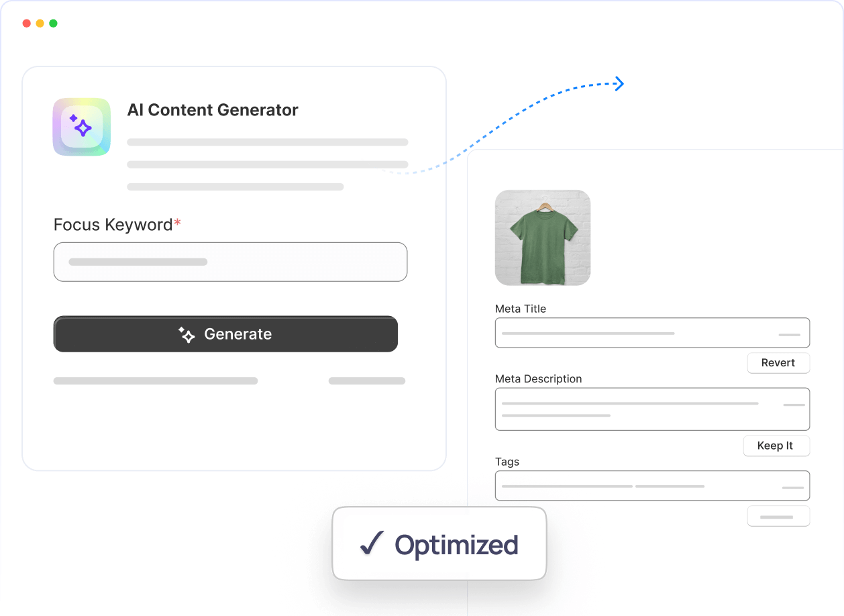This screenshot has width=844, height=616.
Task: Click inside the Meta Title field
Action: 652,333
